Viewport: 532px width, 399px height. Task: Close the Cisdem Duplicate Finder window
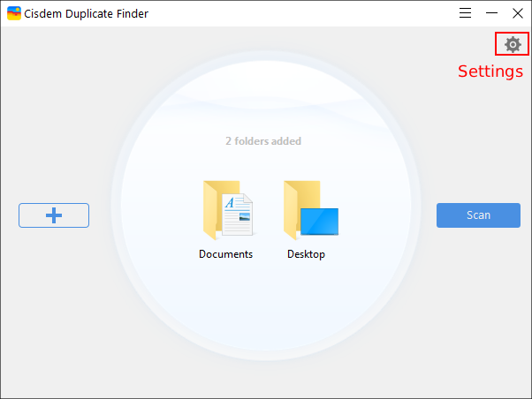pos(518,13)
